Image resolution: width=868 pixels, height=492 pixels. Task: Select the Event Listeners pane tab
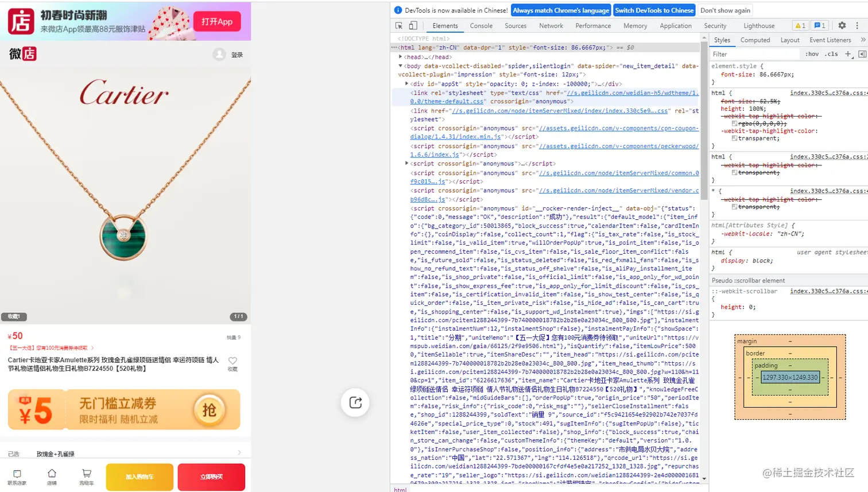830,40
